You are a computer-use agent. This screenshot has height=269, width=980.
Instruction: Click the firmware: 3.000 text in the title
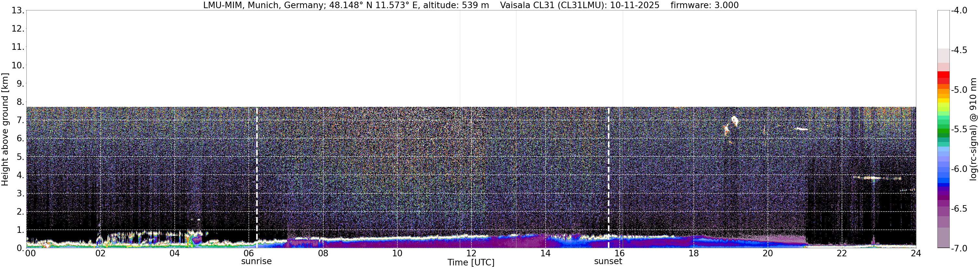pyautogui.click(x=705, y=5)
